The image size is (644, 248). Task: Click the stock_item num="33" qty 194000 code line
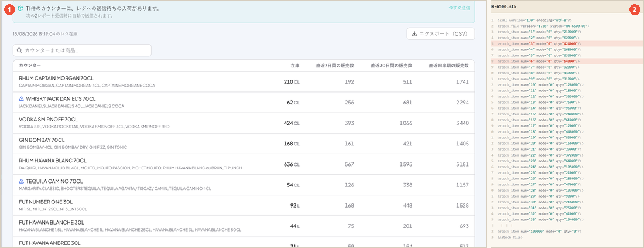pyautogui.click(x=540, y=220)
